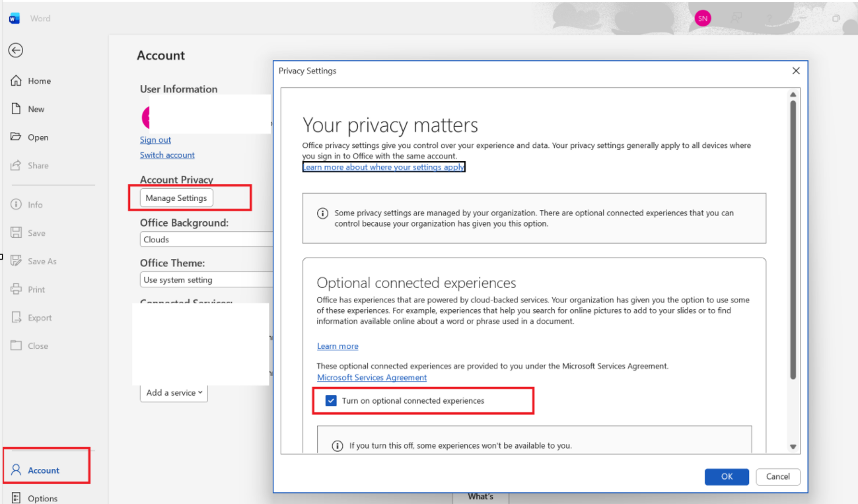
Task: Close the Privacy Settings dialog with X
Action: pyautogui.click(x=796, y=71)
